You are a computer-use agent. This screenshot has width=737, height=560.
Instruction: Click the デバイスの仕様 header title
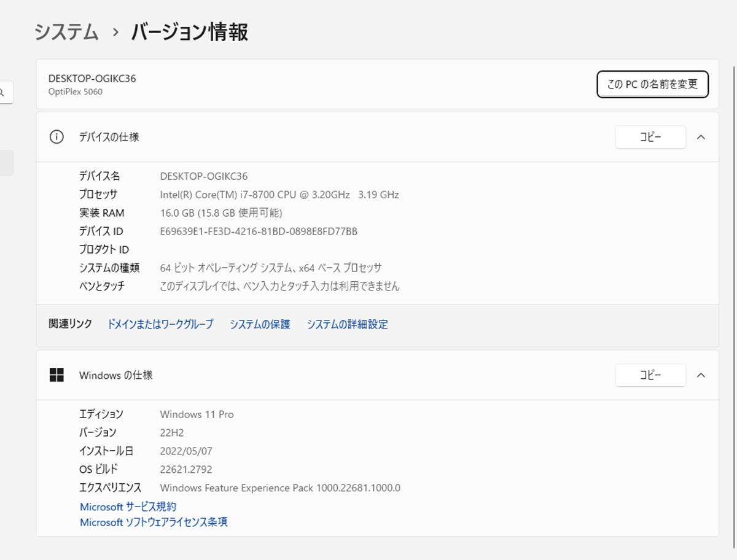109,137
